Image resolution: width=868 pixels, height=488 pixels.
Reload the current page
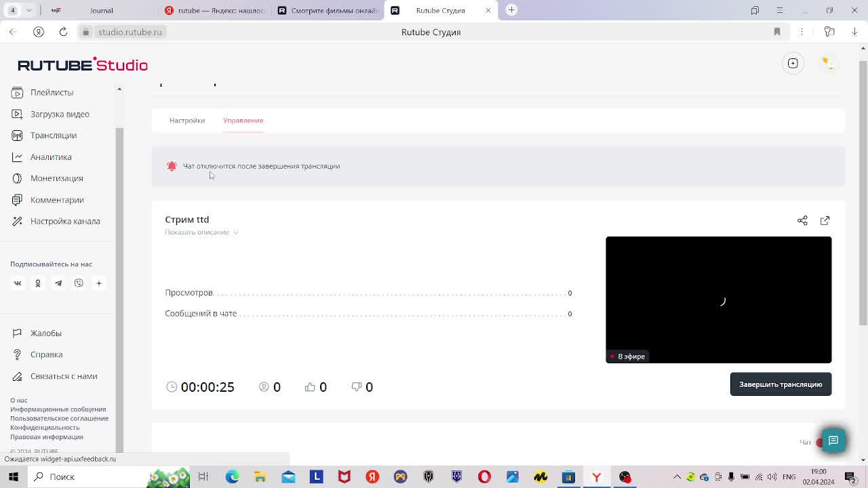click(x=63, y=32)
